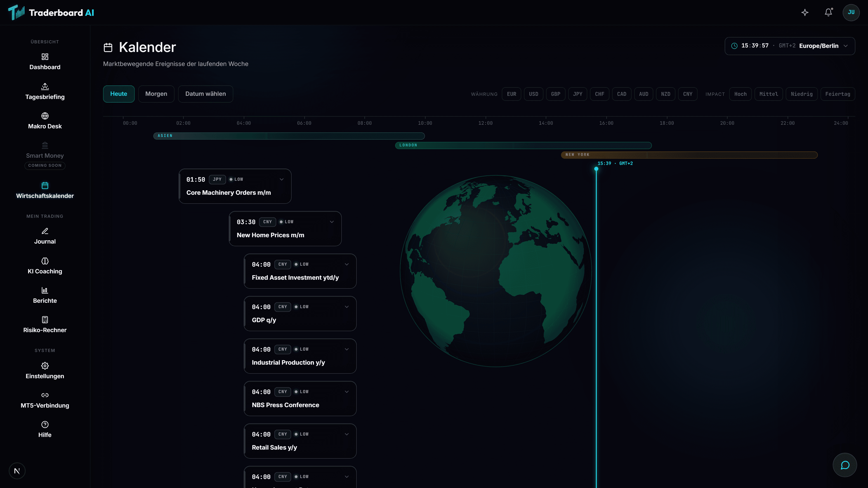Image resolution: width=868 pixels, height=488 pixels.
Task: Click the notification bell icon
Action: pos(829,12)
